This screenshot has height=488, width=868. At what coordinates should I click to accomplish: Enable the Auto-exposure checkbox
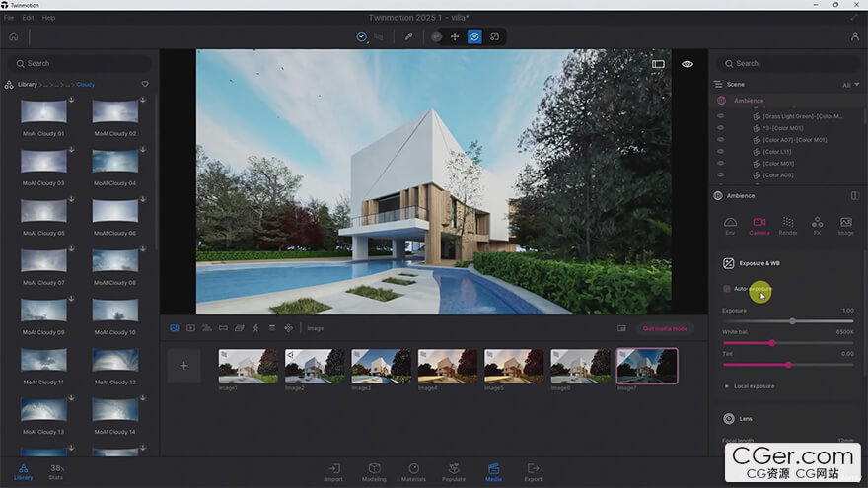pyautogui.click(x=727, y=289)
